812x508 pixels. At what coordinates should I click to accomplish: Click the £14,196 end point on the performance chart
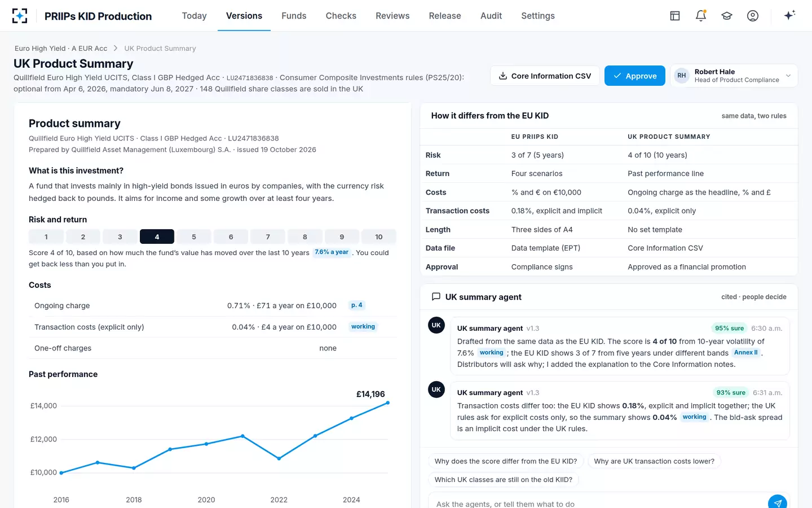pyautogui.click(x=388, y=403)
